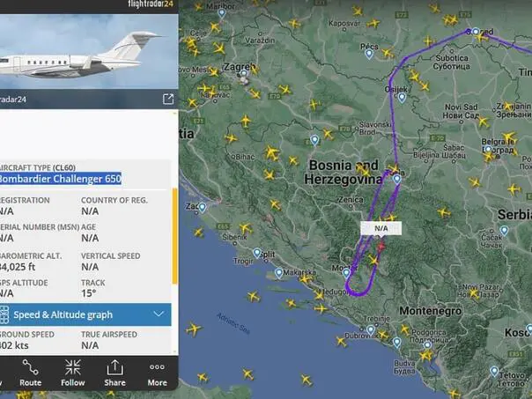Click the yellow panel scrollbar
The width and height of the screenshot is (532, 399).
tap(175, 236)
